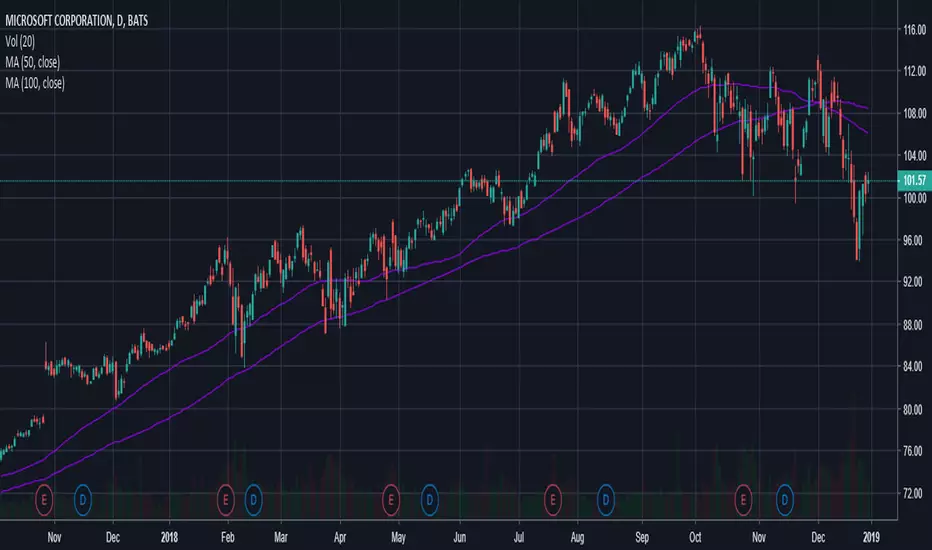932x550 pixels.
Task: Click the 76.00 price axis label
Action: pyautogui.click(x=914, y=451)
